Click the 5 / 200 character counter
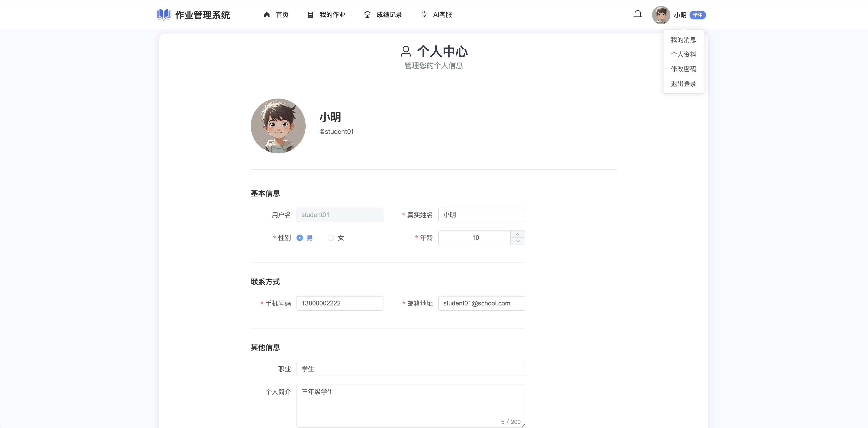The height and width of the screenshot is (428, 868). click(x=510, y=422)
